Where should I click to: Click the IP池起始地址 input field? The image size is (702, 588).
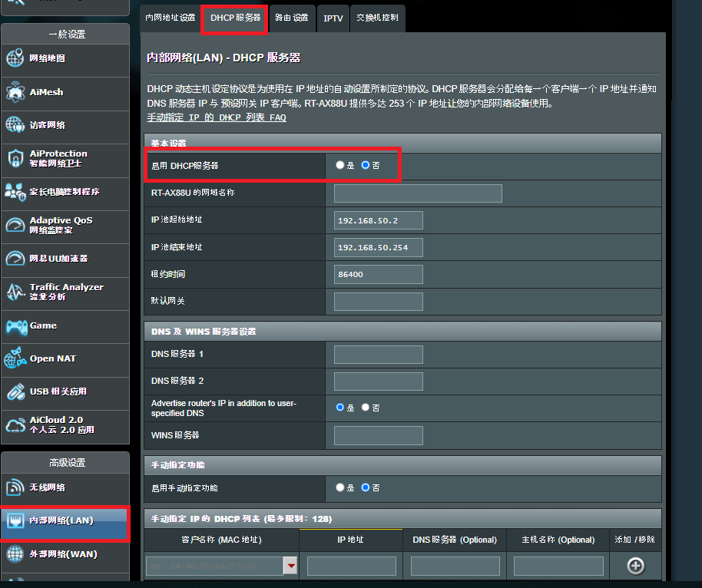click(x=379, y=221)
